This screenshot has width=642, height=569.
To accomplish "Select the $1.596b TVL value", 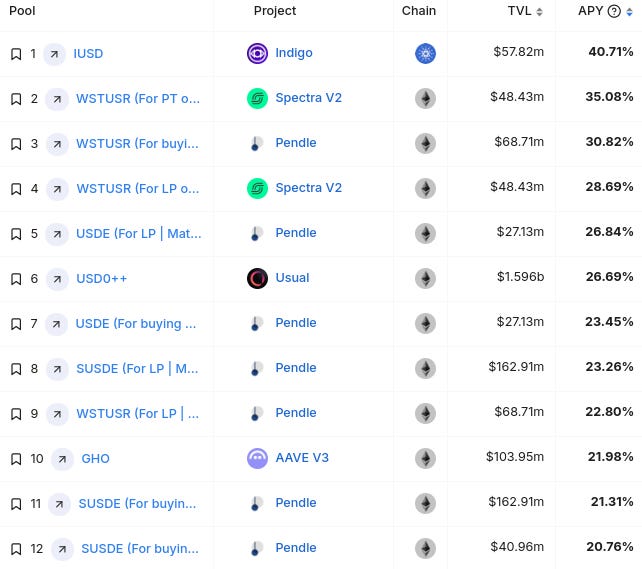I will click(520, 277).
